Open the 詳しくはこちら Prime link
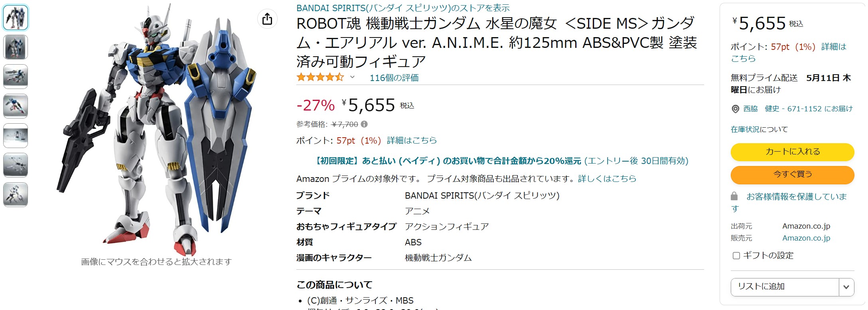 (x=607, y=179)
